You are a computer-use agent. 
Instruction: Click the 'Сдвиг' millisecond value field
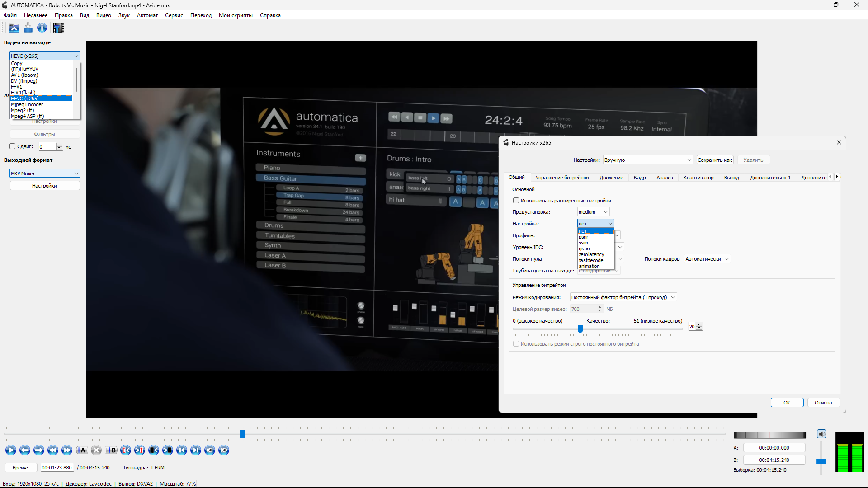(47, 147)
